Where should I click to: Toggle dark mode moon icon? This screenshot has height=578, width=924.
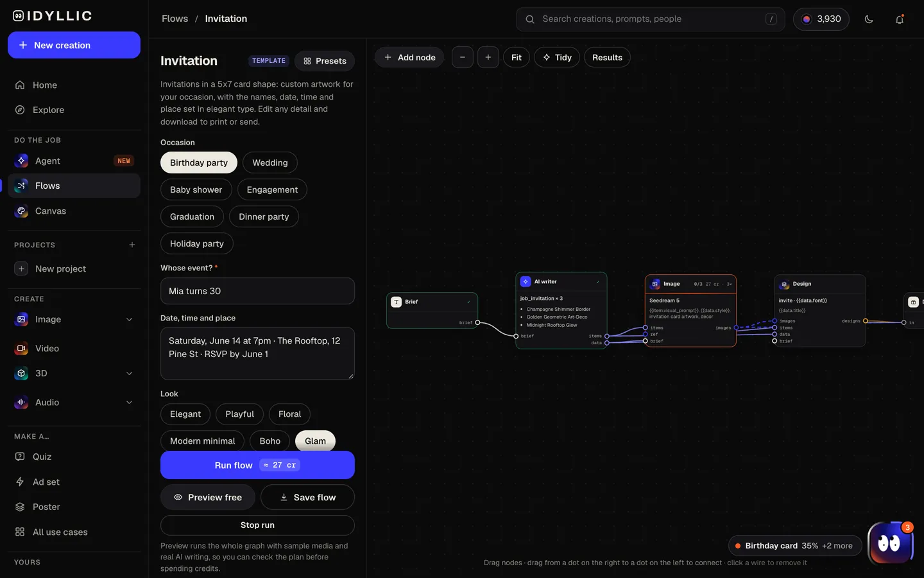(869, 19)
